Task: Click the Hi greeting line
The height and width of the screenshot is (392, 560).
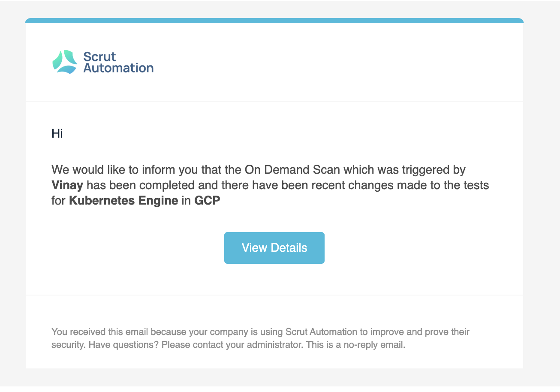Action: (57, 133)
